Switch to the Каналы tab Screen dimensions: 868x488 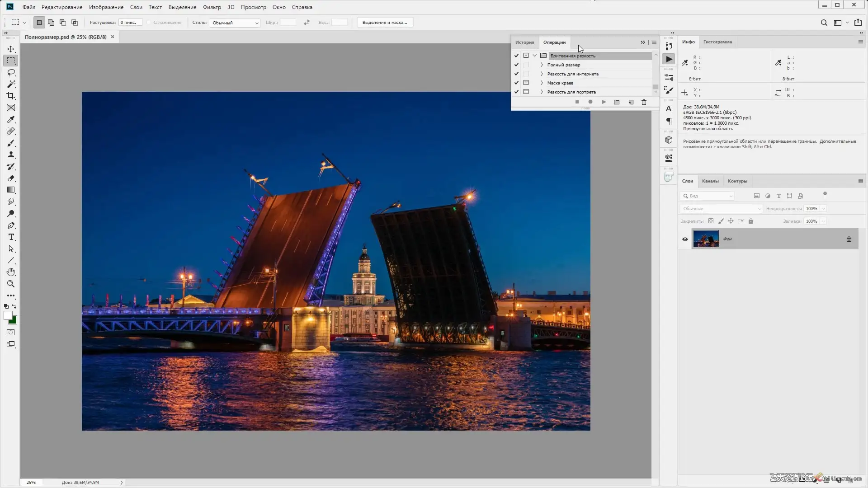tap(710, 181)
